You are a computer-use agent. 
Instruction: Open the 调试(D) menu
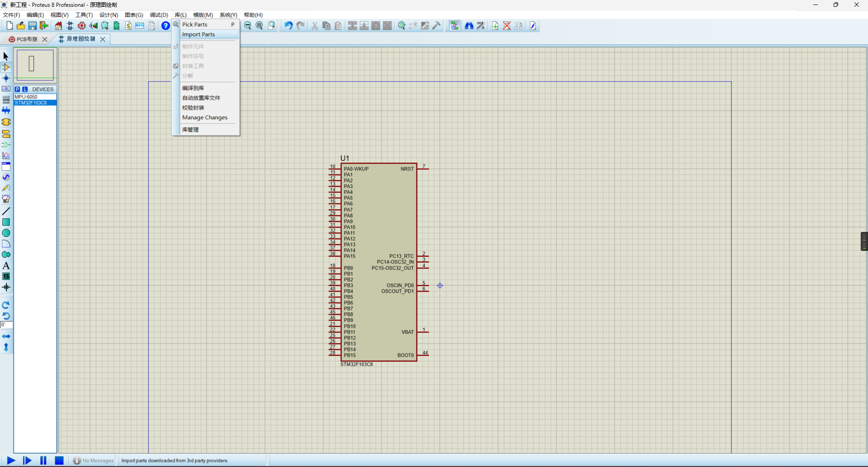tap(159, 15)
